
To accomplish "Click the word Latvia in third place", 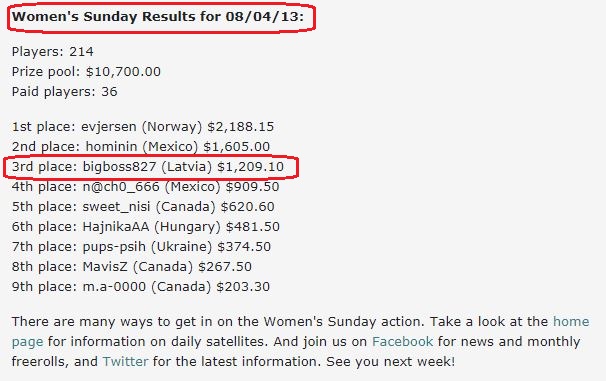I will pyautogui.click(x=187, y=167).
